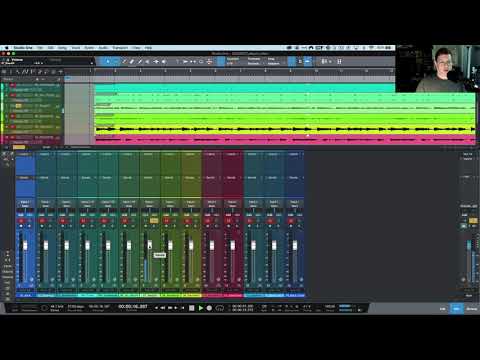This screenshot has width=480, height=360.
Task: Toggle Mute on the top track in arrangement
Action: [x=13, y=85]
